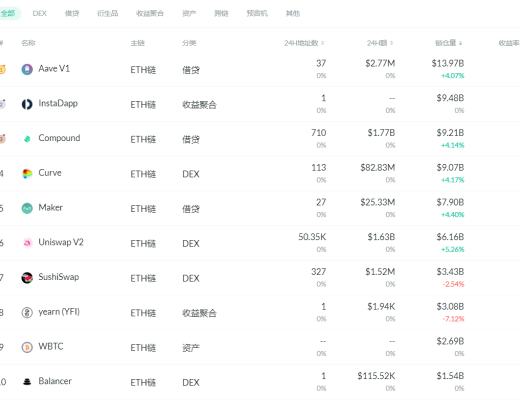
Task: Click the 收益率 column header
Action: 509,43
